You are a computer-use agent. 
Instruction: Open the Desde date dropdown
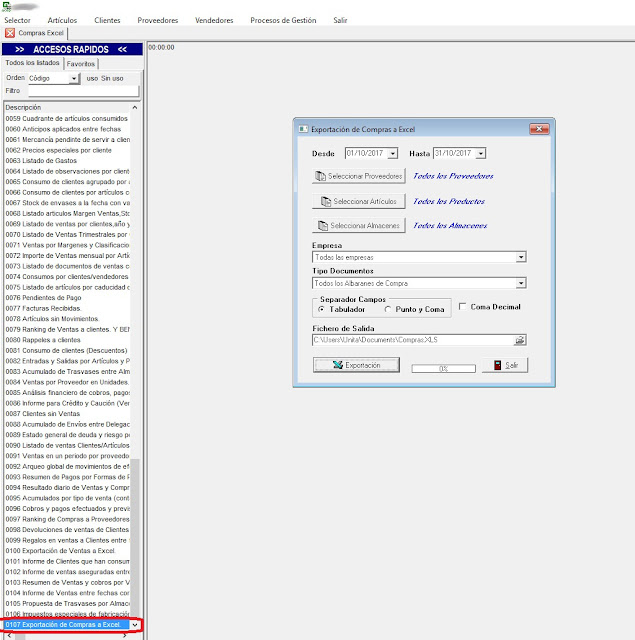(x=393, y=153)
